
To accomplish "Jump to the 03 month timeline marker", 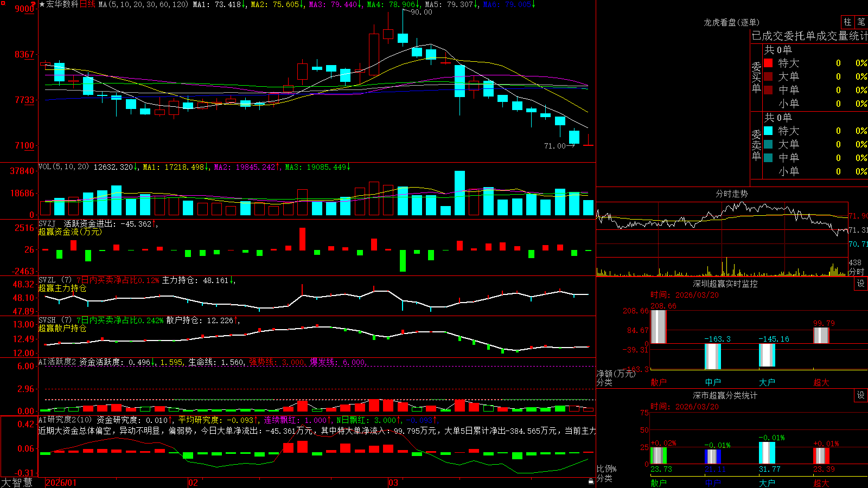I will coord(393,483).
